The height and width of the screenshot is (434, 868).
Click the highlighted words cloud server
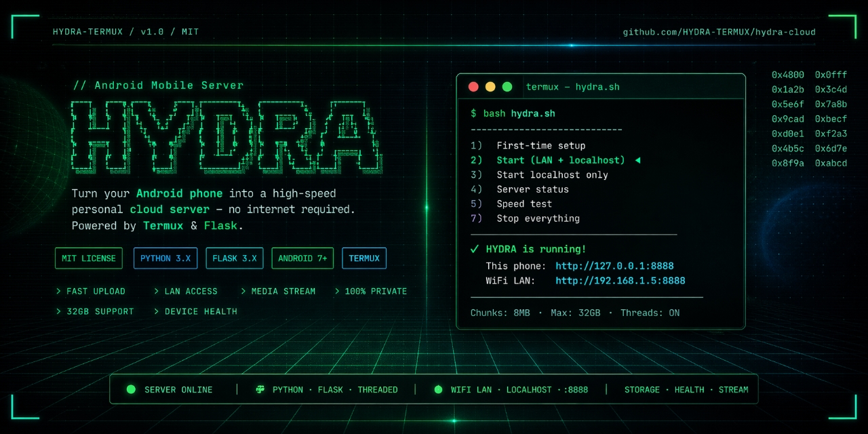coord(170,210)
